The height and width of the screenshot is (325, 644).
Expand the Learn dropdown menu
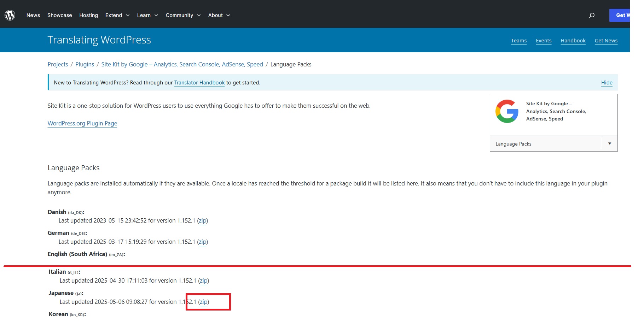coord(147,15)
